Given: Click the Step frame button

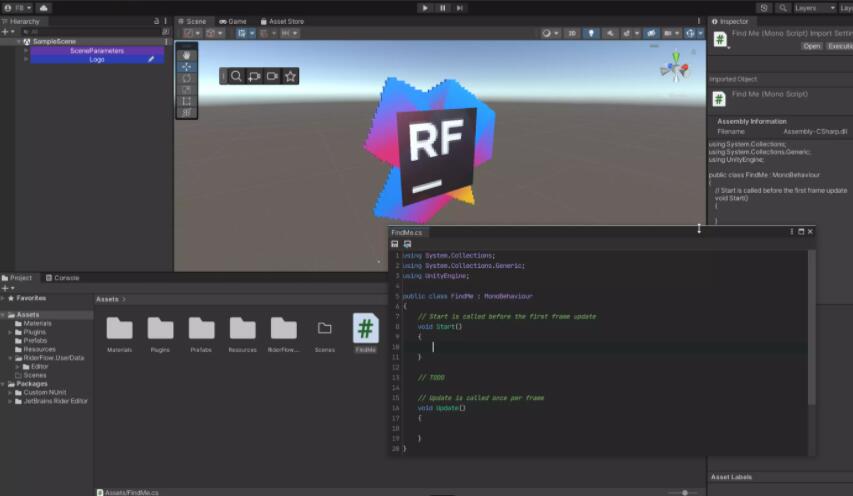Looking at the screenshot, I should tap(460, 8).
